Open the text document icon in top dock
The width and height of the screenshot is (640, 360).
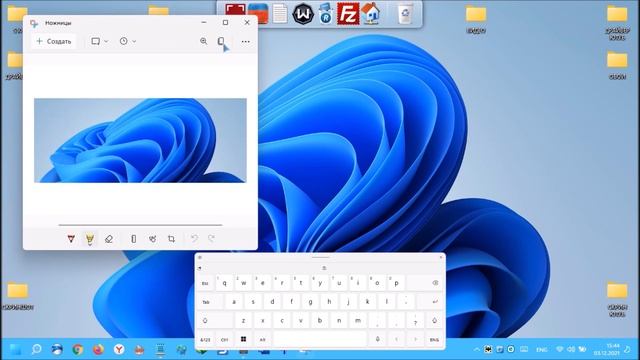tap(280, 13)
